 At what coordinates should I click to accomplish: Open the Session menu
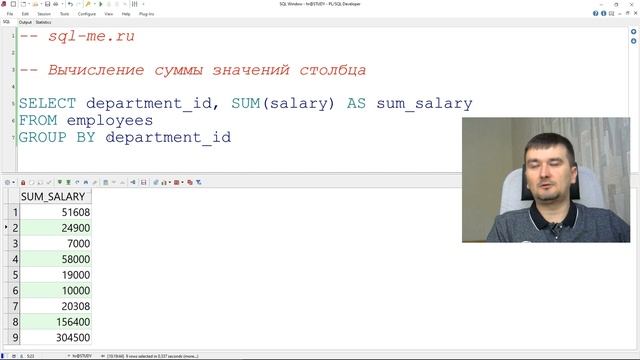click(44, 14)
